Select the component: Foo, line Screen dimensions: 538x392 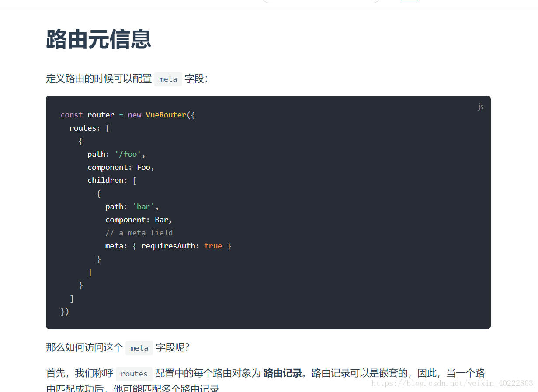tap(121, 167)
